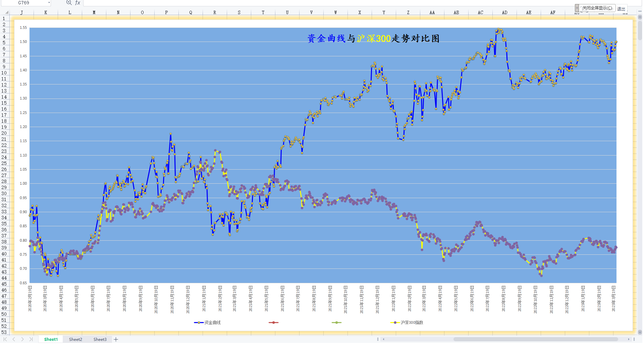
Task: Click the fx insert function icon
Action: 77,3
